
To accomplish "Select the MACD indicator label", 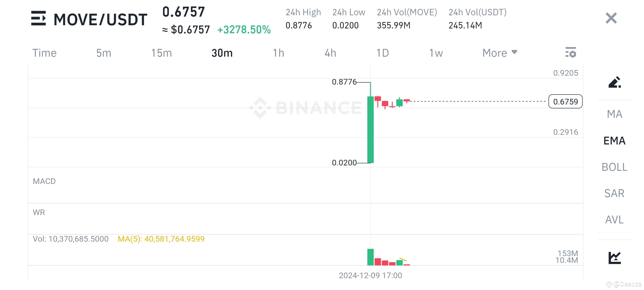I will [x=44, y=181].
